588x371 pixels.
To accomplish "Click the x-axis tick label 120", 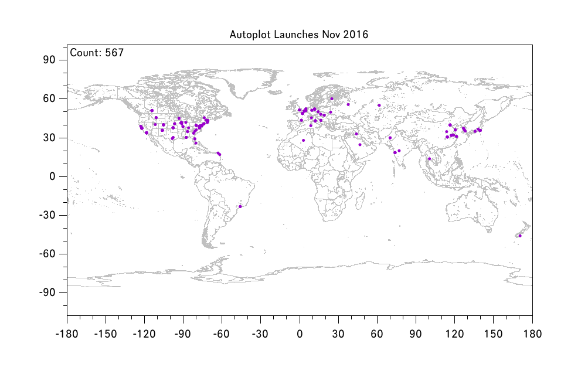I will pos(454,334).
